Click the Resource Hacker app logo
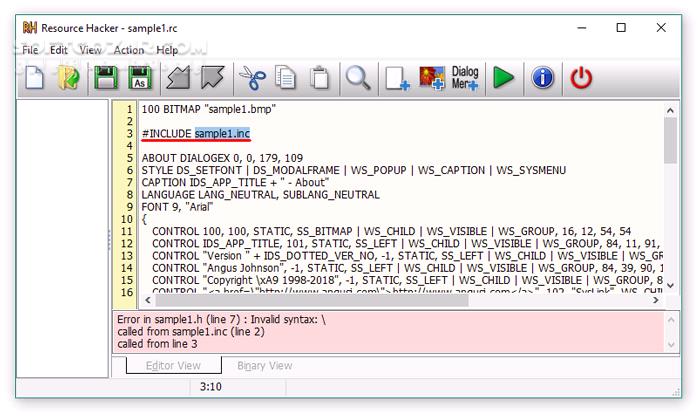The height and width of the screenshot is (417, 700). (30, 28)
